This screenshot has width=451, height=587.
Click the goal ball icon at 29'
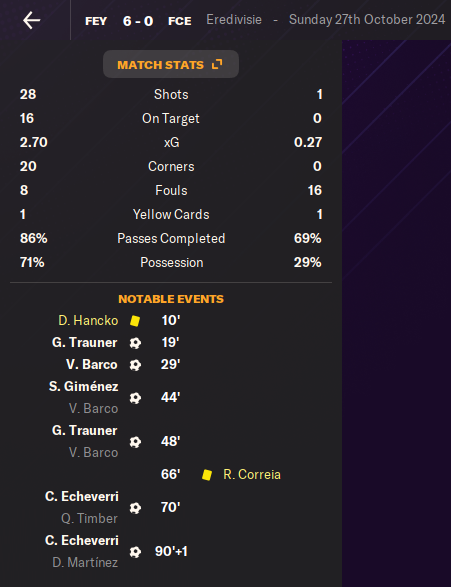135,365
